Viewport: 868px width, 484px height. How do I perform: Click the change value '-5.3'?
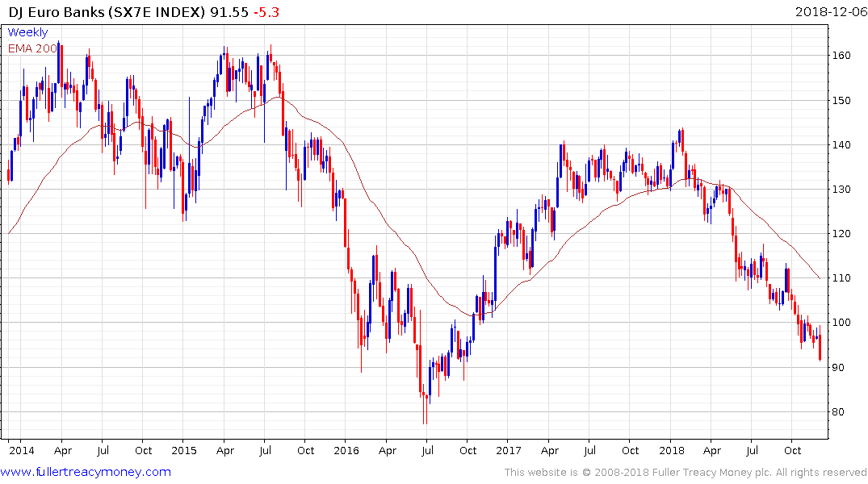[x=266, y=12]
